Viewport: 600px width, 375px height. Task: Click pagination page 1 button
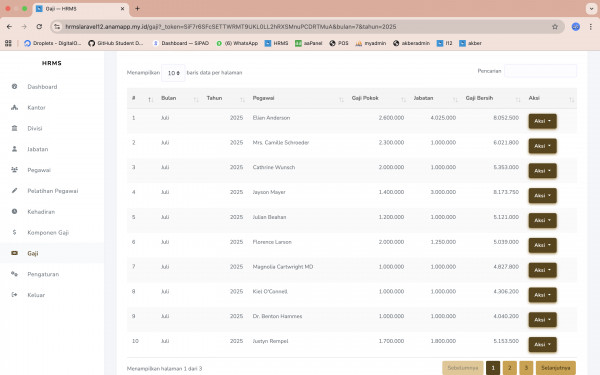pyautogui.click(x=493, y=368)
